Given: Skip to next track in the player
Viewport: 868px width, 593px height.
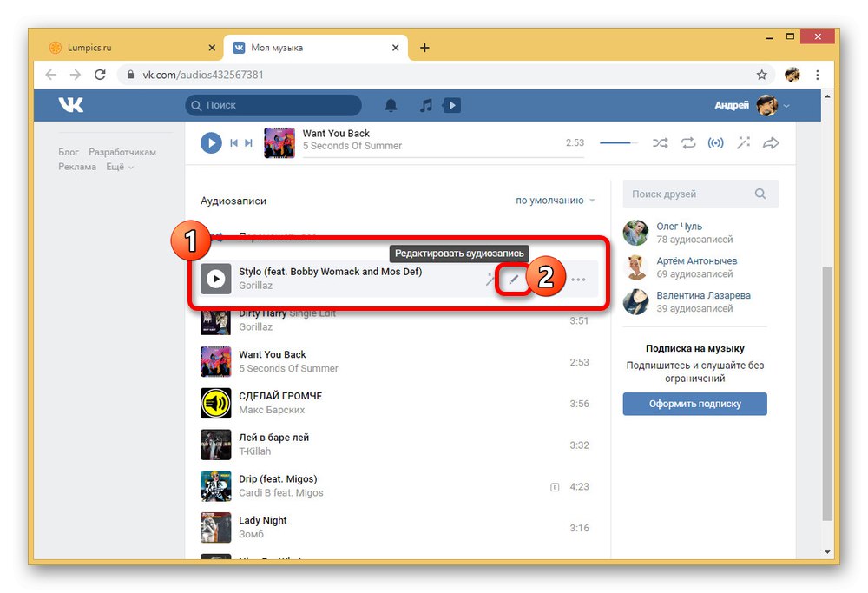Looking at the screenshot, I should click(248, 143).
